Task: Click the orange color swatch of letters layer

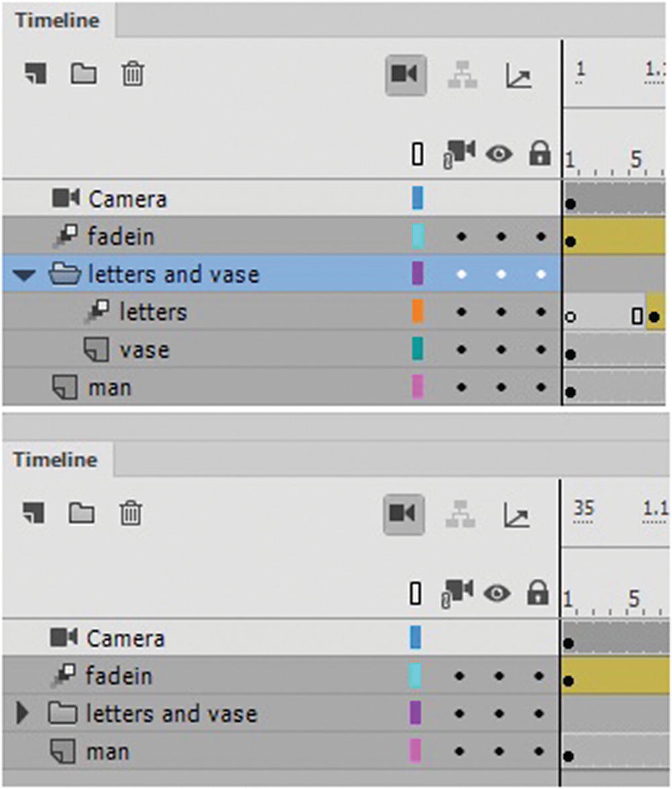Action: point(417,312)
